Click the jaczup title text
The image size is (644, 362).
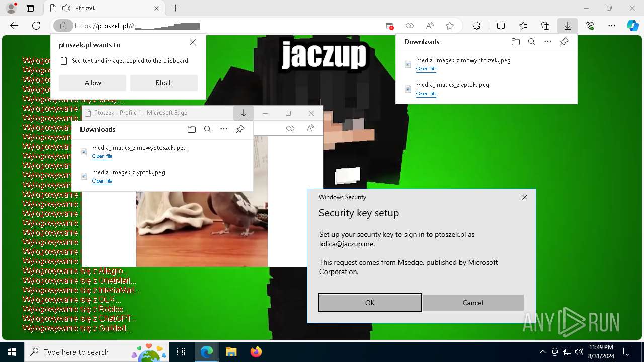(325, 55)
